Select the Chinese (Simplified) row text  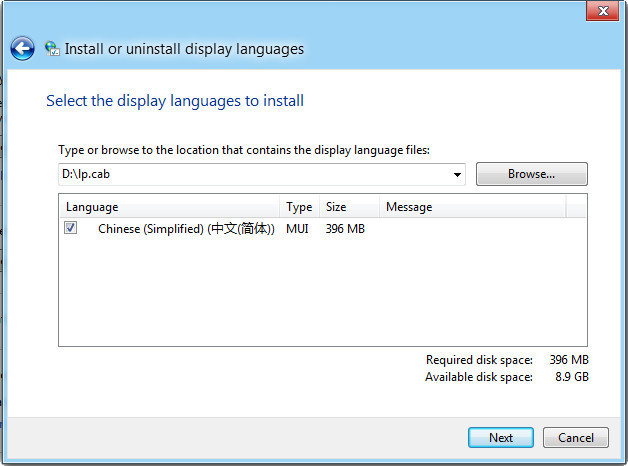point(186,229)
